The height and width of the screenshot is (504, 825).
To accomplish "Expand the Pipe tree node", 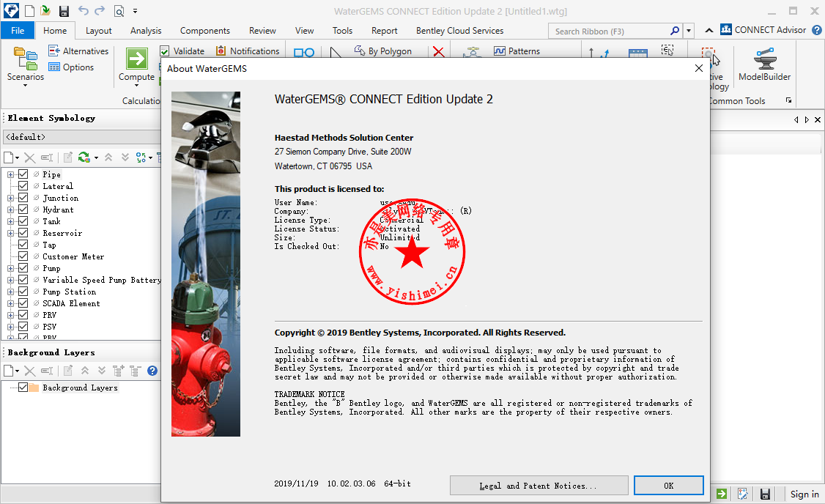I will 10,174.
